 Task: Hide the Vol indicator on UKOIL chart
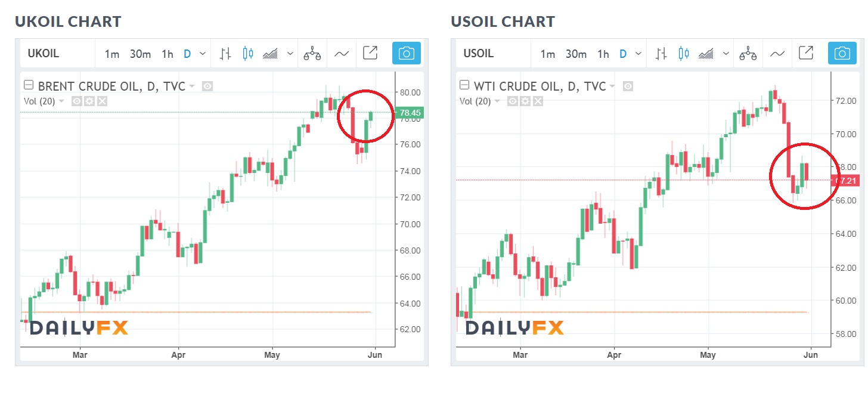click(76, 101)
